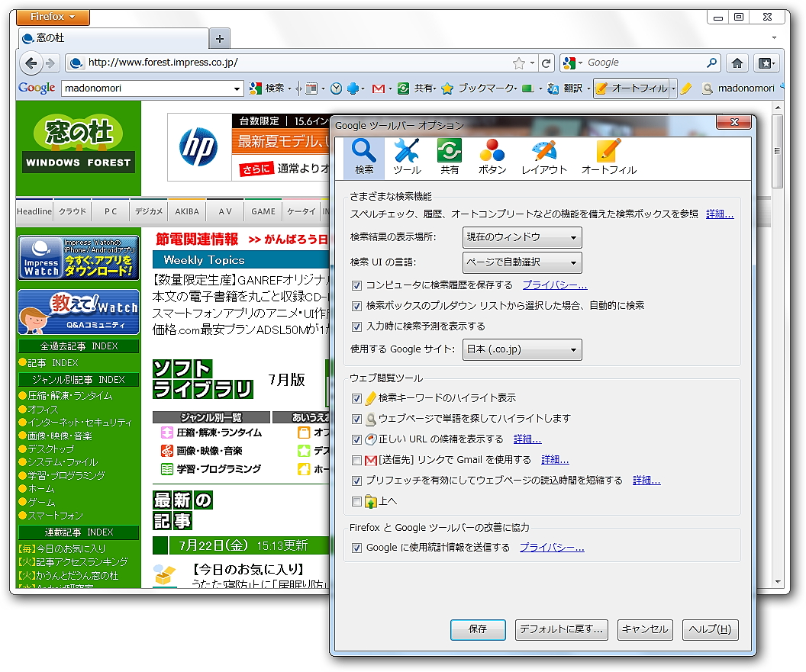Open the Google site dropdown showing 日本 (.co.jp)

click(x=522, y=349)
